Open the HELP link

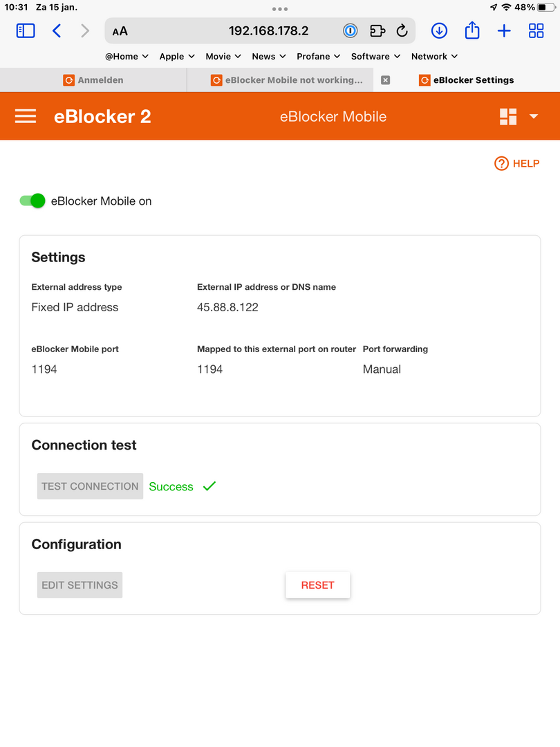517,163
